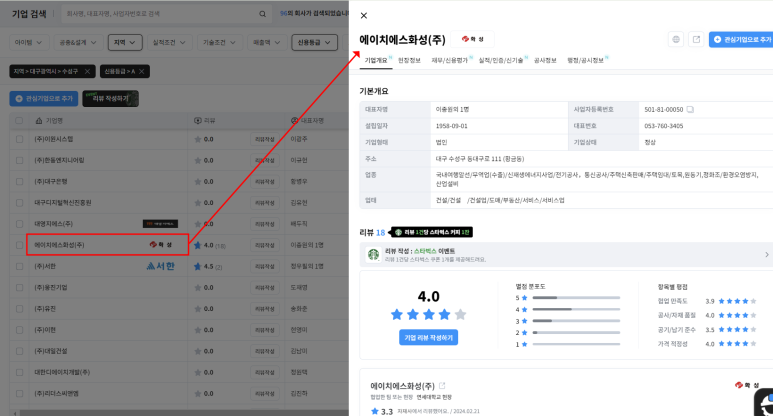Click the Starbucks logo in review event banner

tap(373, 254)
